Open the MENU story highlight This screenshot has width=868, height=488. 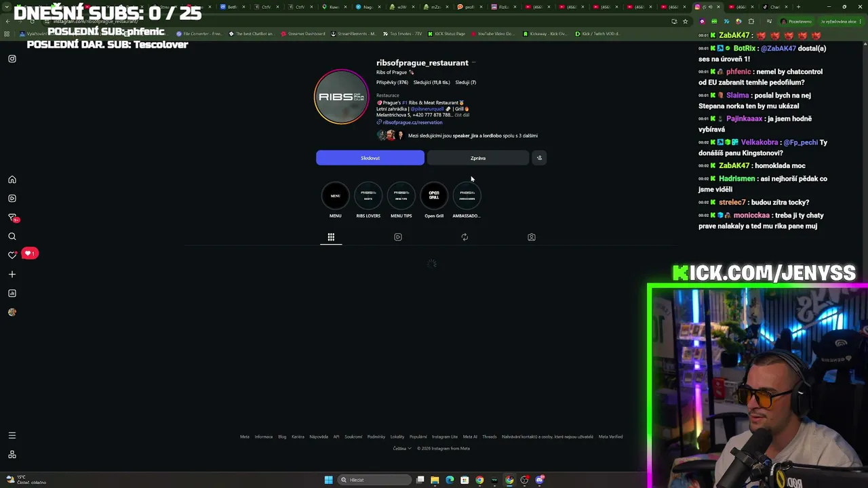335,196
